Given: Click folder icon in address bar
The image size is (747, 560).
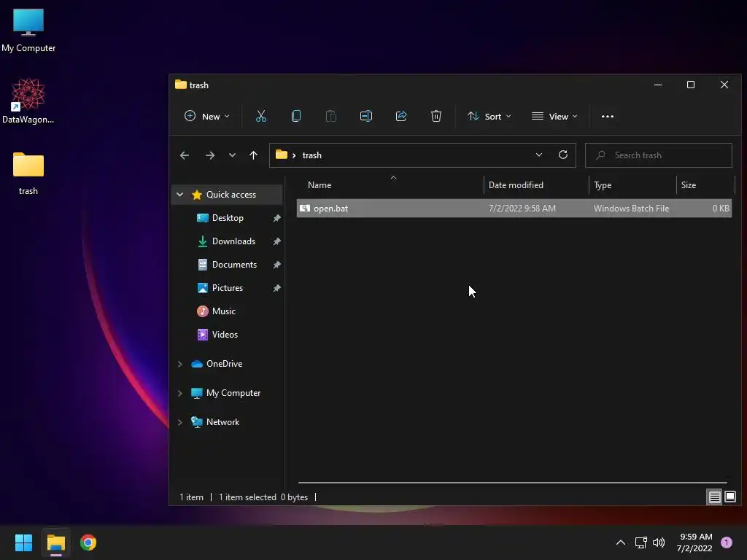Looking at the screenshot, I should 282,155.
